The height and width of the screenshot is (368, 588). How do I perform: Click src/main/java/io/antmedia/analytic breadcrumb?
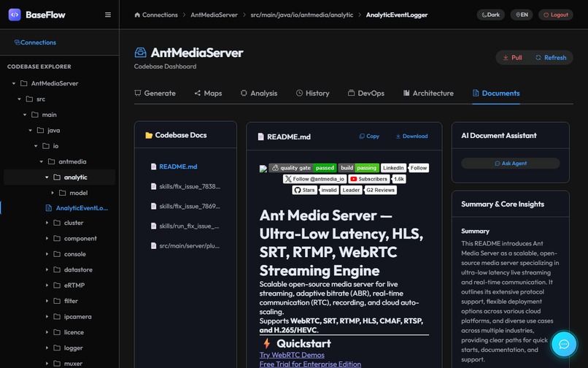click(302, 15)
